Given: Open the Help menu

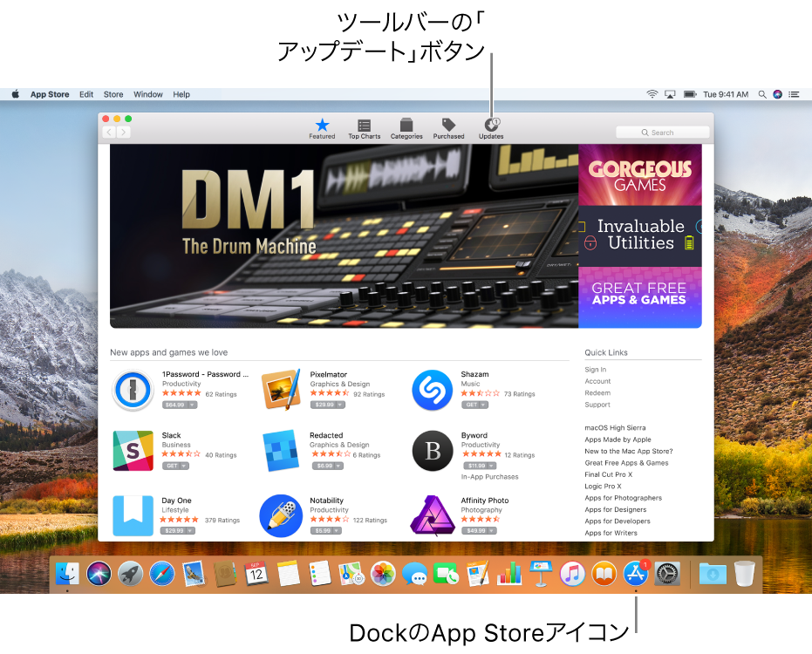Looking at the screenshot, I should click(181, 94).
